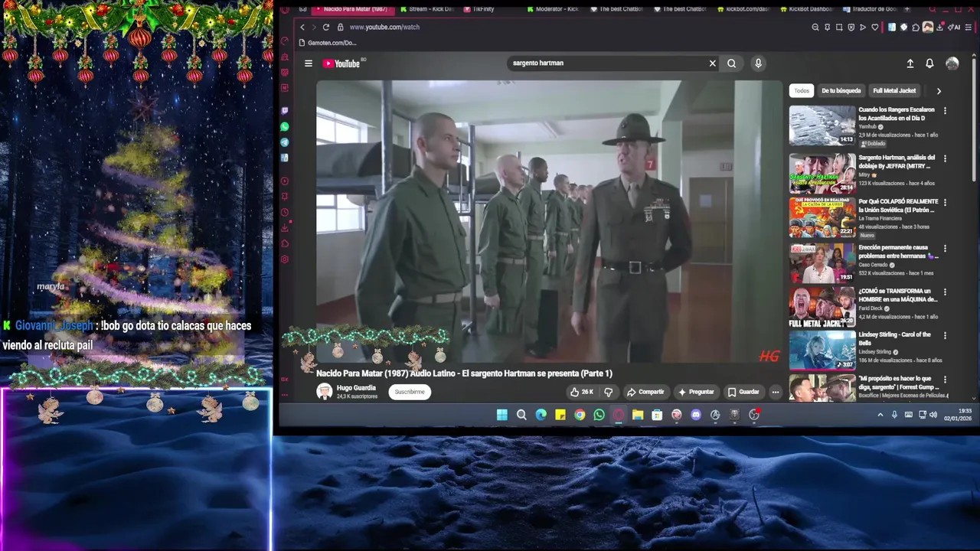Open the WhatsApp icon in browser sidebar
Screen dimensions: 980x551
tap(285, 126)
